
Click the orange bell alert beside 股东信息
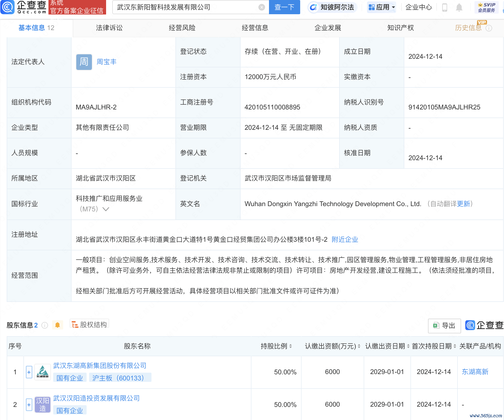(x=57, y=325)
